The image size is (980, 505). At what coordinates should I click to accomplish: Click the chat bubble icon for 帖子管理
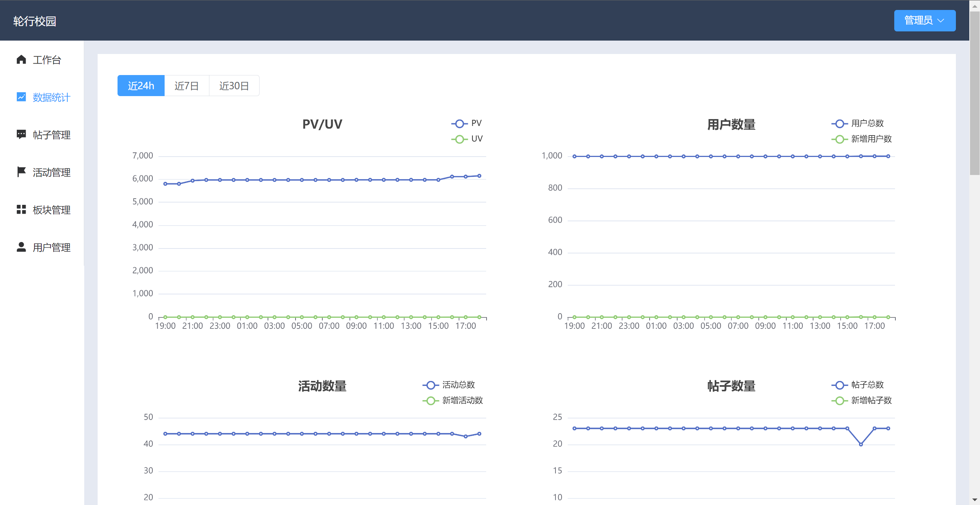tap(21, 134)
